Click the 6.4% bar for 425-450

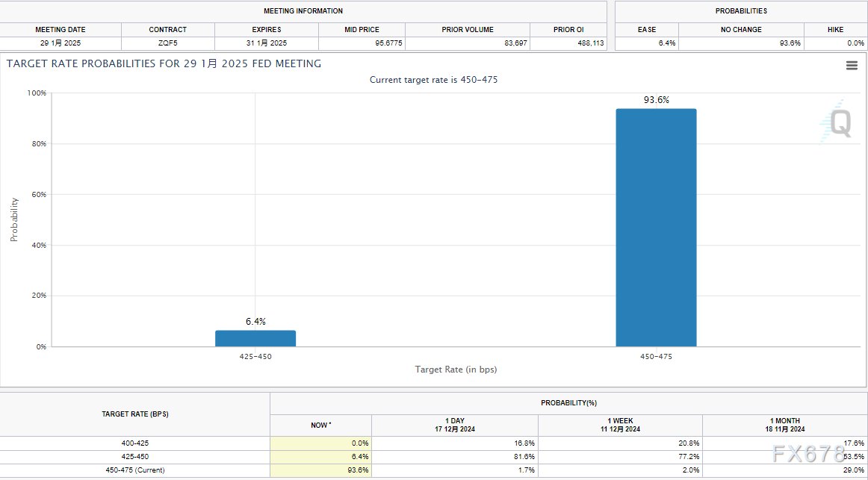[255, 338]
